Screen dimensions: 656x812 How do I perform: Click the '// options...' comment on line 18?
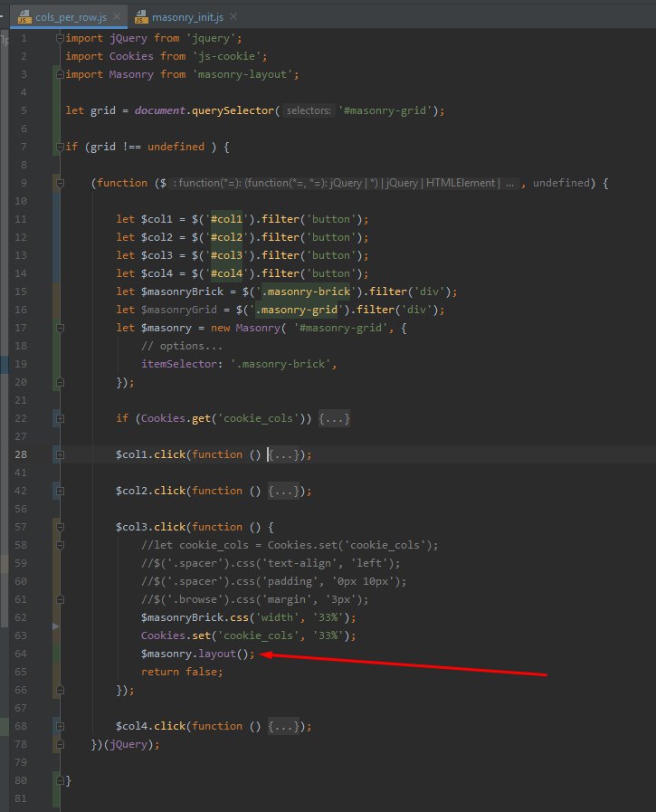[x=182, y=346]
